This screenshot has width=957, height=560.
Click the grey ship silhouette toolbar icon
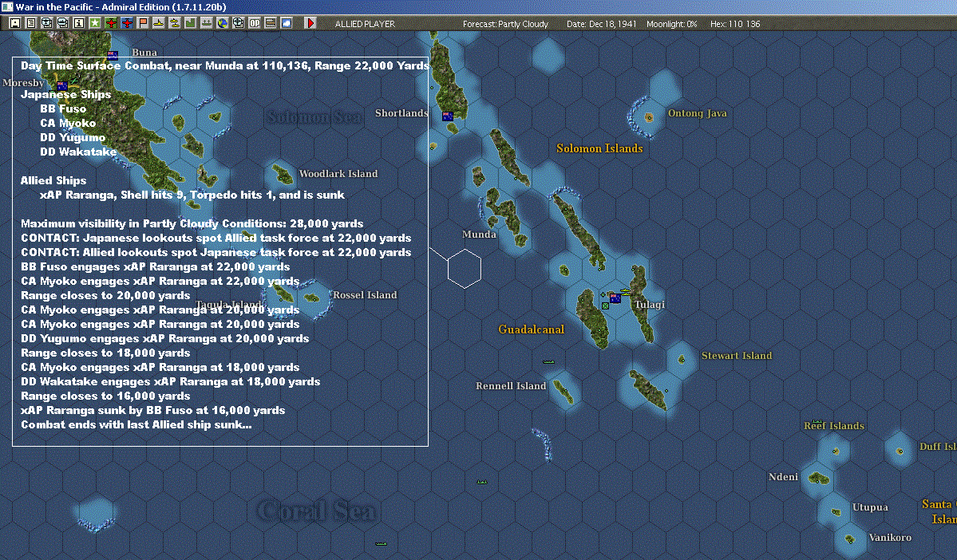coord(206,23)
